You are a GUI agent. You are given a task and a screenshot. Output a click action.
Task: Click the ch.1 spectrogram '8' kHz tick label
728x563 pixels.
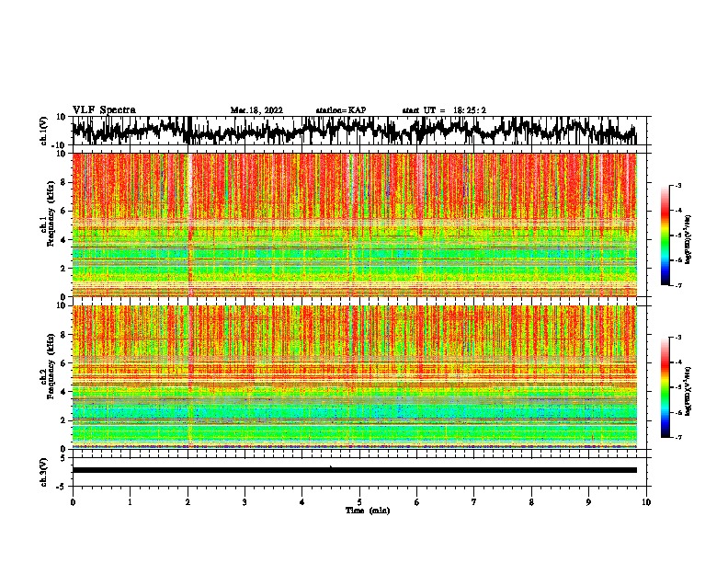pyautogui.click(x=63, y=182)
